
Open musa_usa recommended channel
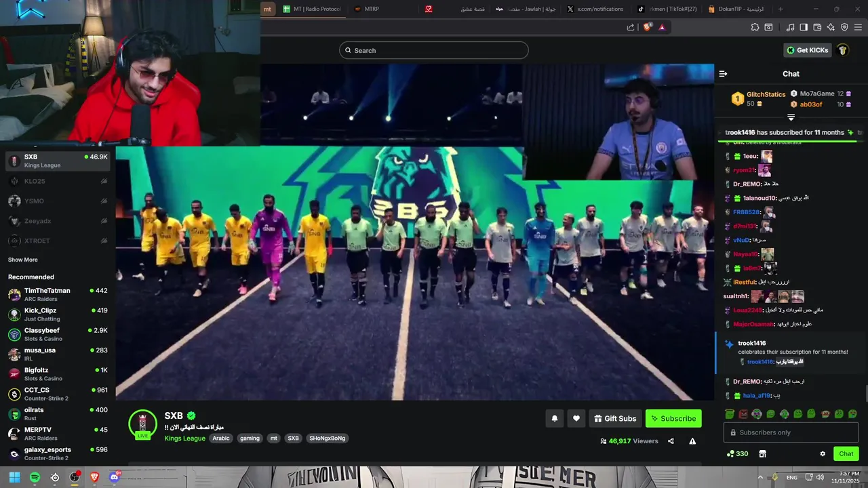(x=58, y=354)
